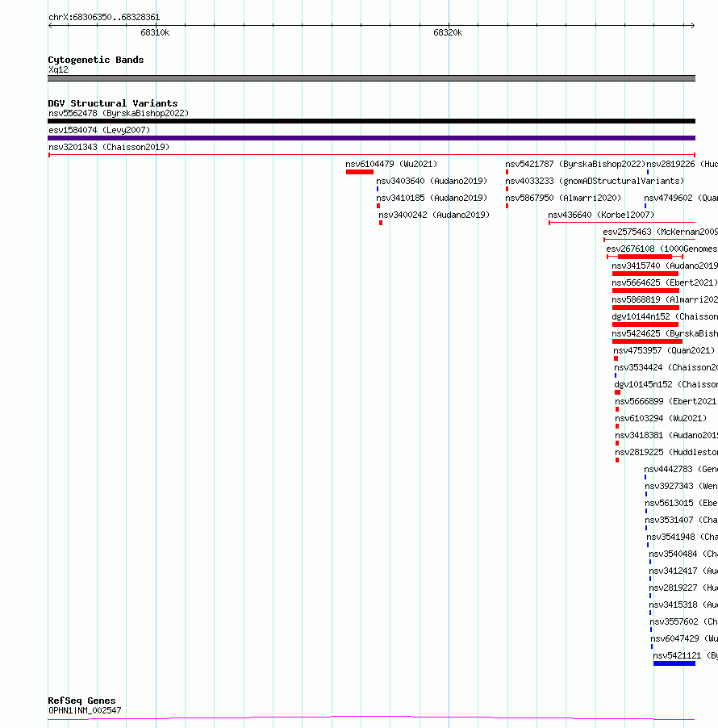
Task: Open nsv3412417 variant label
Action: (x=683, y=571)
